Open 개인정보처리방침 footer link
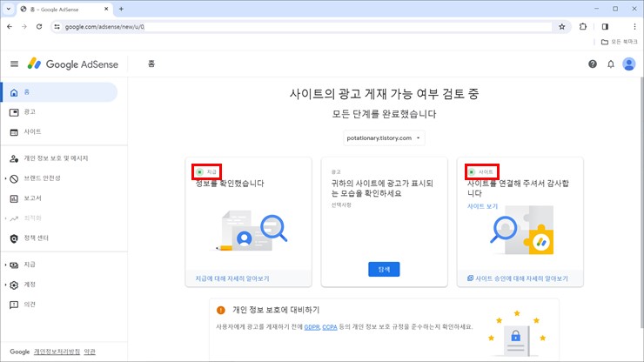 pyautogui.click(x=57, y=352)
